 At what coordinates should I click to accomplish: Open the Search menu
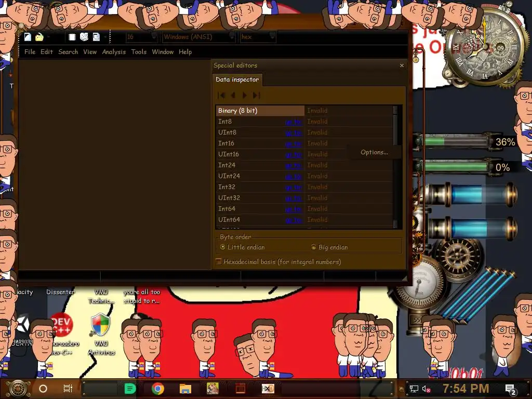point(68,52)
